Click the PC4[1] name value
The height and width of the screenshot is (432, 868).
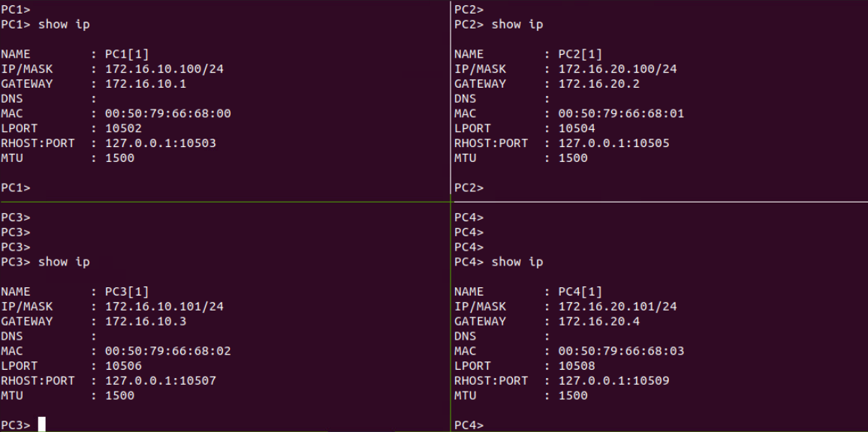[580, 292]
